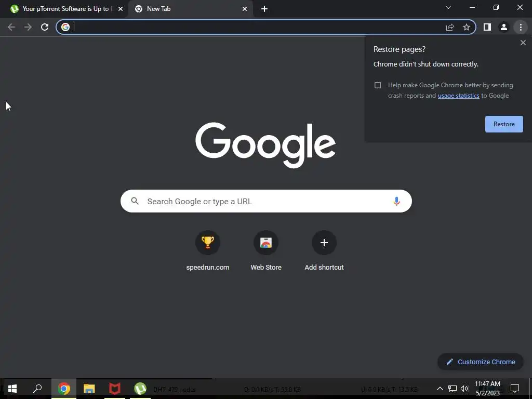Reload the current page

45,27
